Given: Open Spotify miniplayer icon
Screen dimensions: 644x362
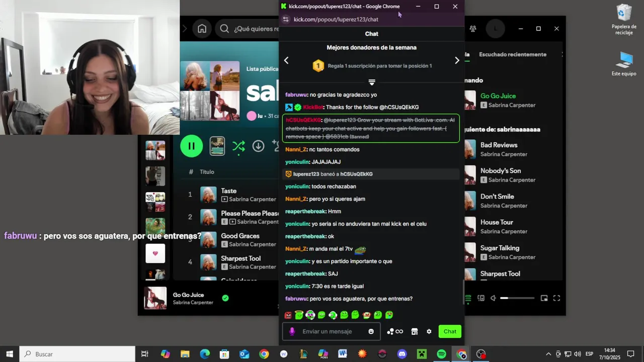Looking at the screenshot, I should coord(544,298).
